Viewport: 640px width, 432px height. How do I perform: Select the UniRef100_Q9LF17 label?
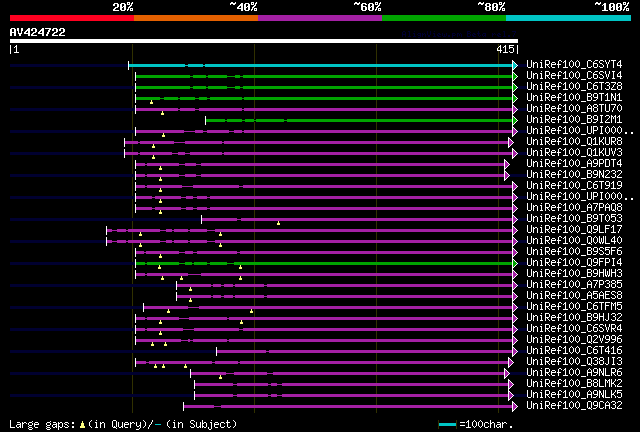coord(574,229)
